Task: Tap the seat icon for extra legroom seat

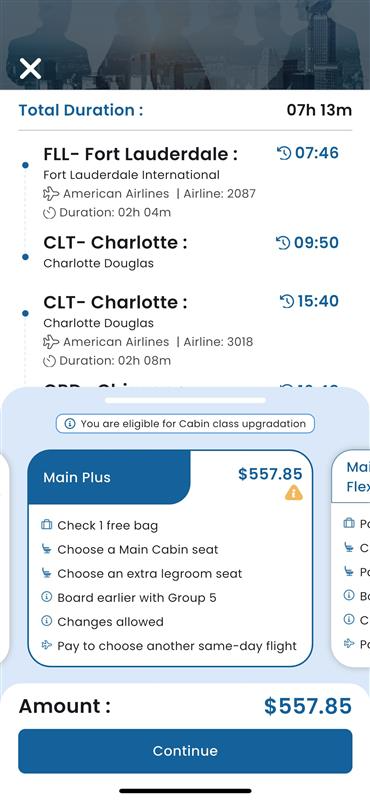Action: pyautogui.click(x=46, y=573)
